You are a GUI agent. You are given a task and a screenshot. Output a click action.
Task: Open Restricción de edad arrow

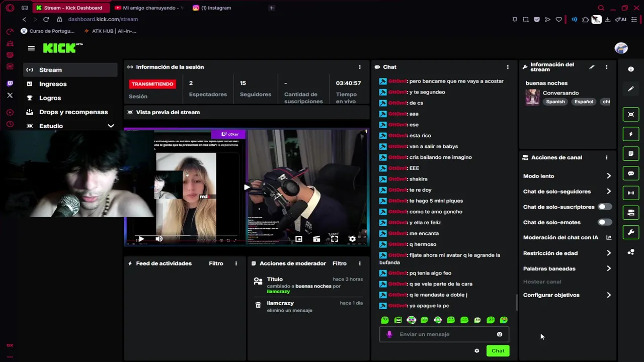(609, 253)
